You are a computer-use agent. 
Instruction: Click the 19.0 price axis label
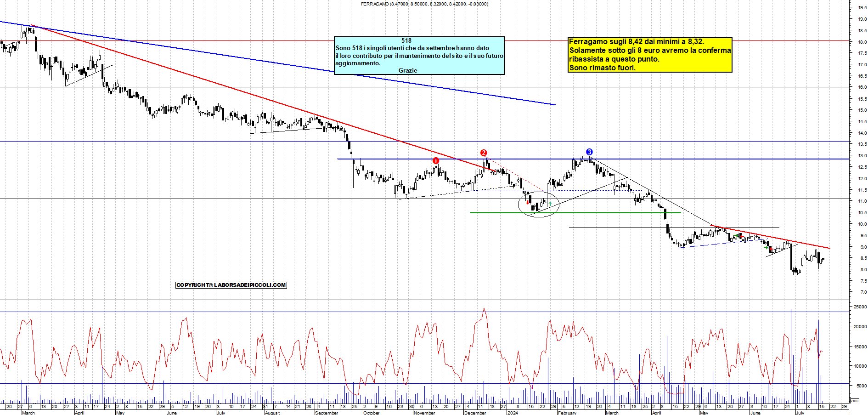(x=862, y=19)
